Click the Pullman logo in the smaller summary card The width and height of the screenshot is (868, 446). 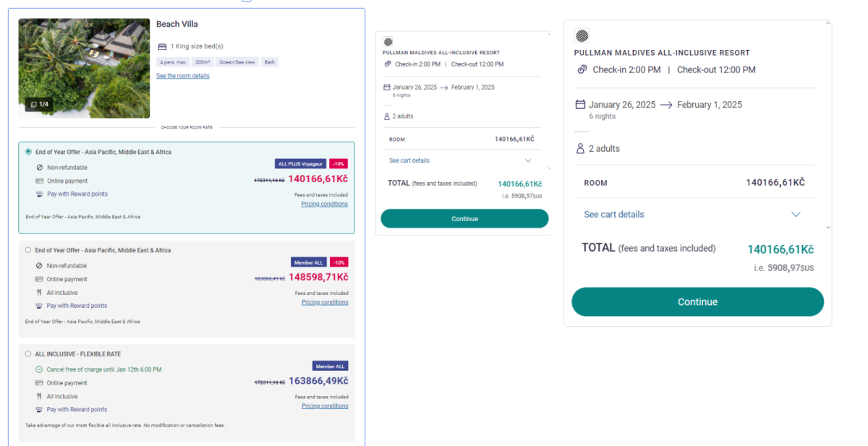click(x=388, y=42)
